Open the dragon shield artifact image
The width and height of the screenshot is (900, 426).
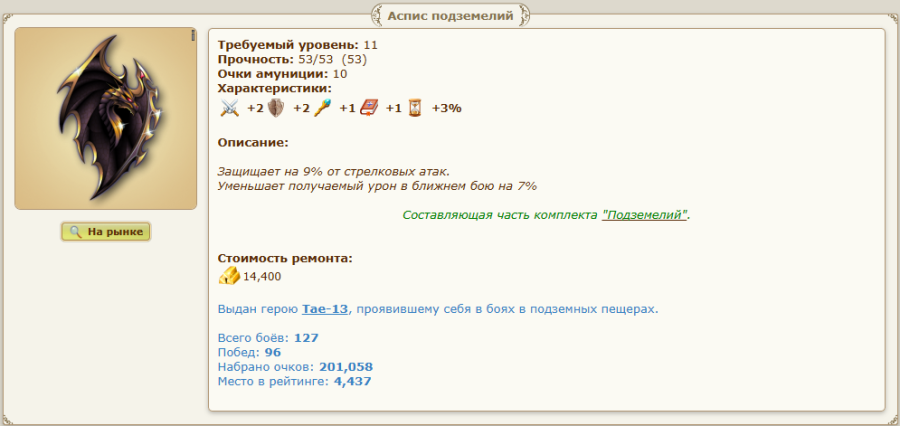coord(105,119)
